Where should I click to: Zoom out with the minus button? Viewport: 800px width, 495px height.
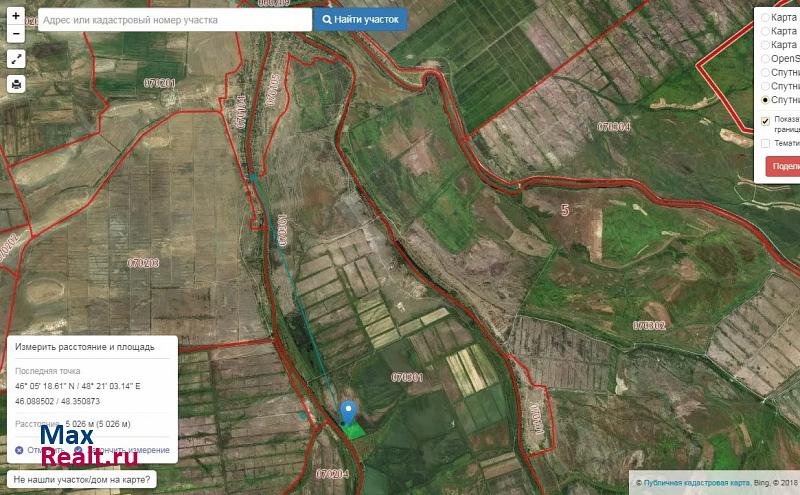[16, 34]
